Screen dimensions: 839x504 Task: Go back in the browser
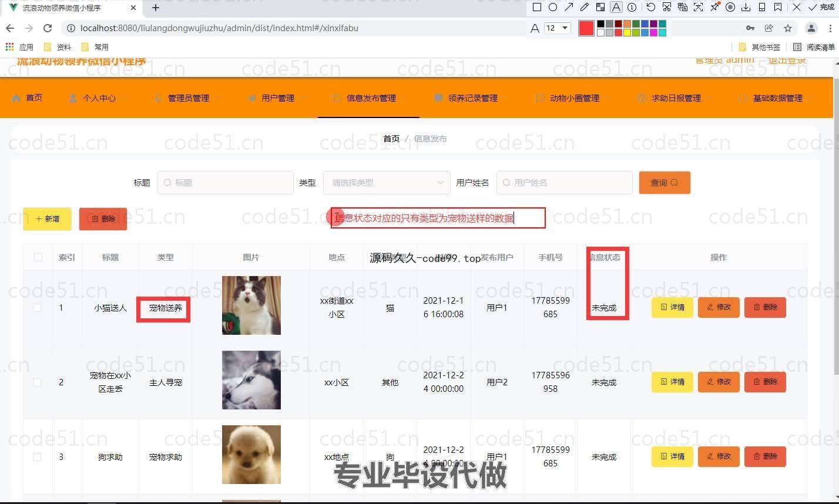10,28
